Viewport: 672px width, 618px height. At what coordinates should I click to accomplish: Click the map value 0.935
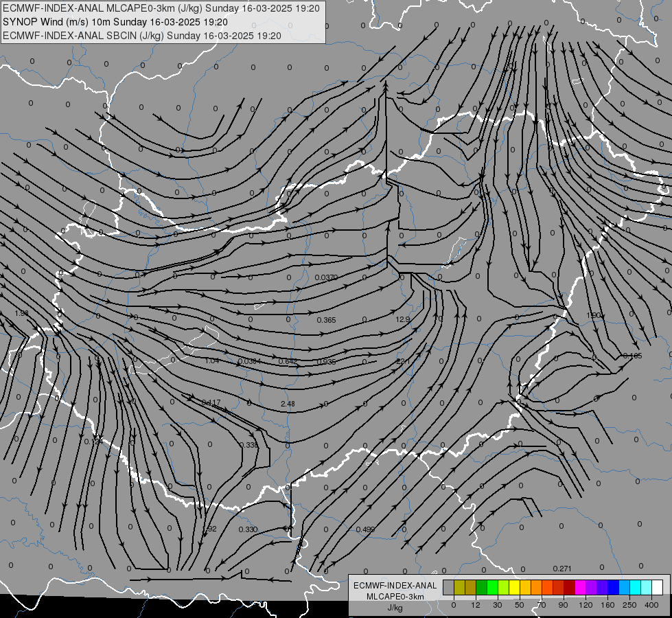pyautogui.click(x=326, y=362)
